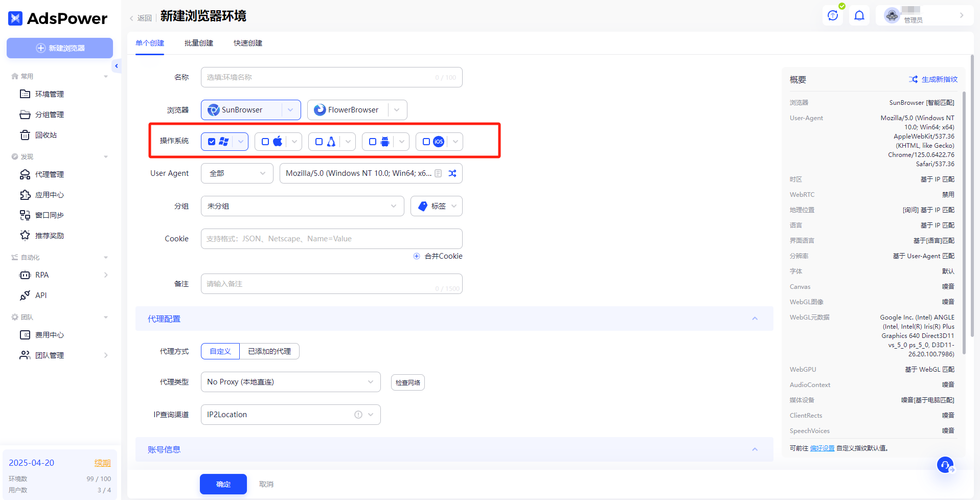The image size is (980, 500).
Task: Open the FlowerBrowser version dropdown
Action: (397, 110)
